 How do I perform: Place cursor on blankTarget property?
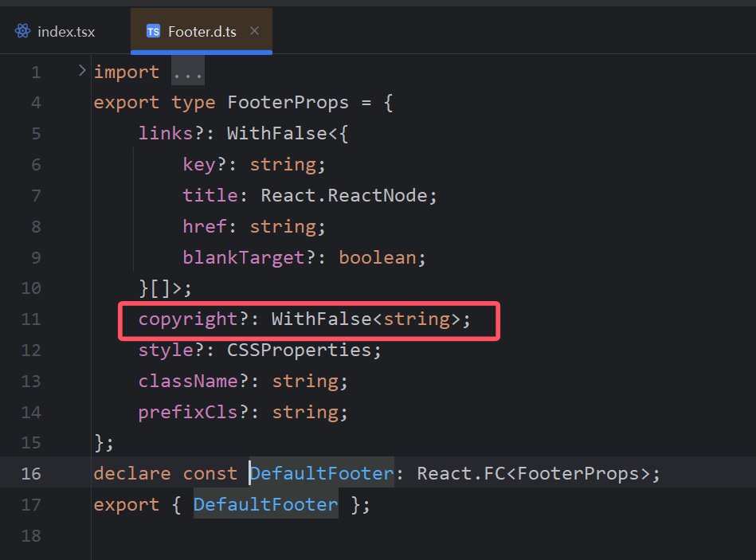244,258
